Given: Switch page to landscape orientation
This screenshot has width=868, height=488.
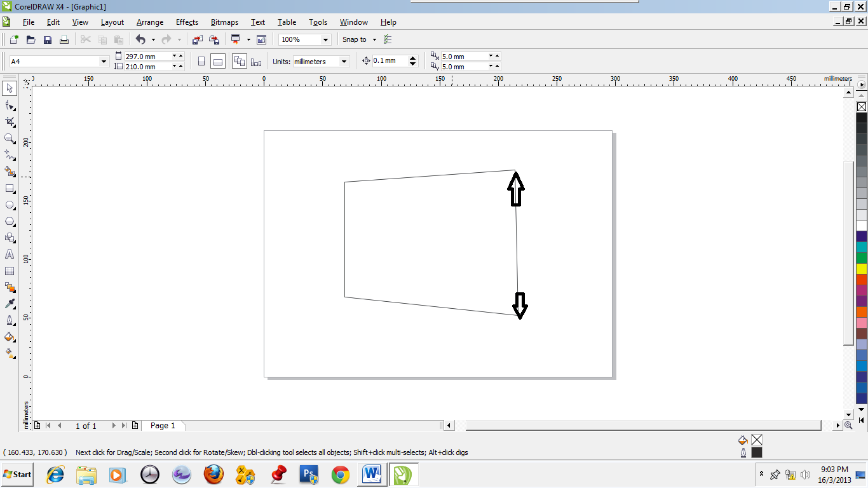Looking at the screenshot, I should coord(219,60).
